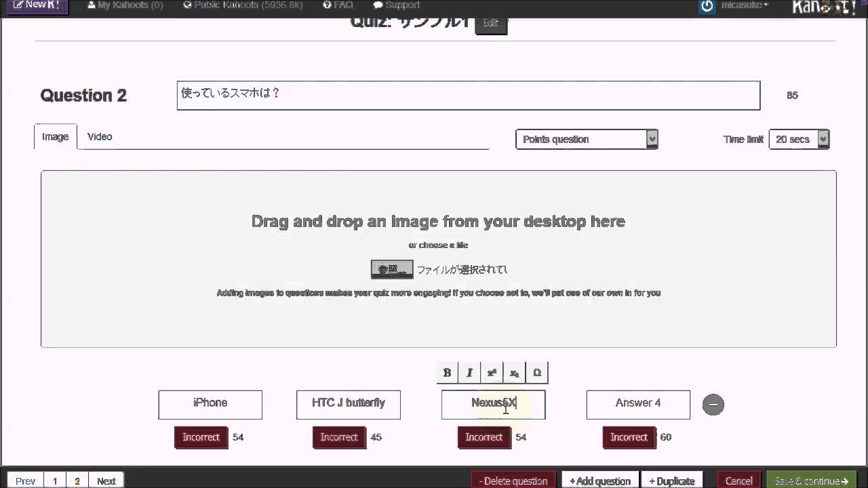This screenshot has width=868, height=488.
Task: Remove Answer 4 with the minus icon
Action: (x=713, y=405)
